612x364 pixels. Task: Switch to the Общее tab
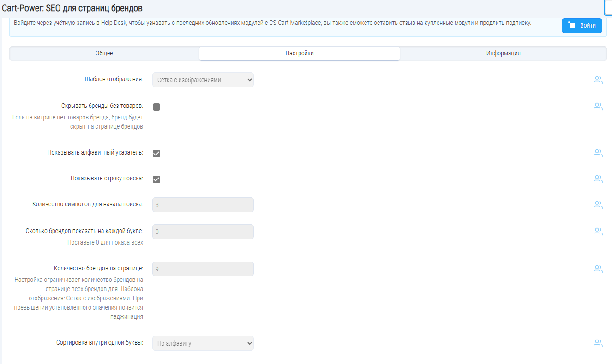104,54
